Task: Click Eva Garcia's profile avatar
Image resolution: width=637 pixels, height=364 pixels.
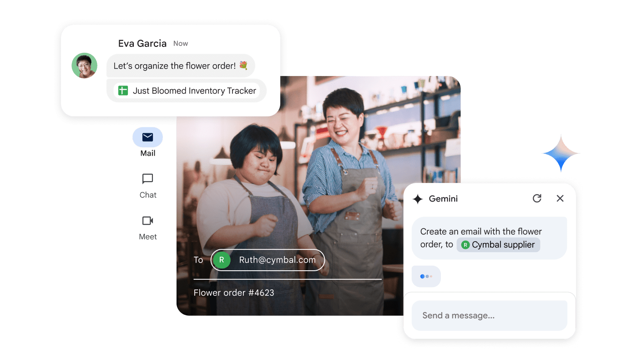Action: point(85,66)
